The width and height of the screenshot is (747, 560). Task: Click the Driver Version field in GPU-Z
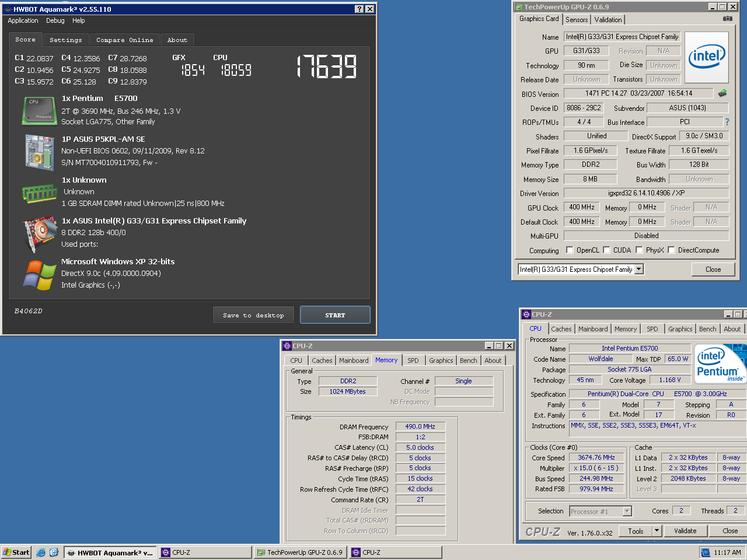coord(647,193)
